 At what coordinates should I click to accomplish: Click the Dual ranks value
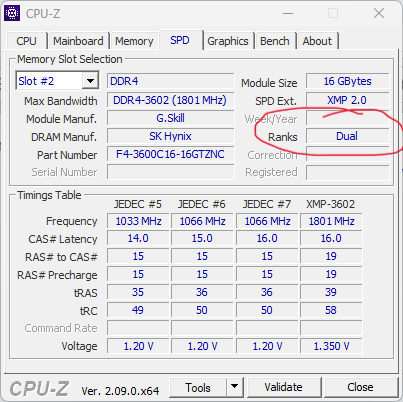click(348, 136)
